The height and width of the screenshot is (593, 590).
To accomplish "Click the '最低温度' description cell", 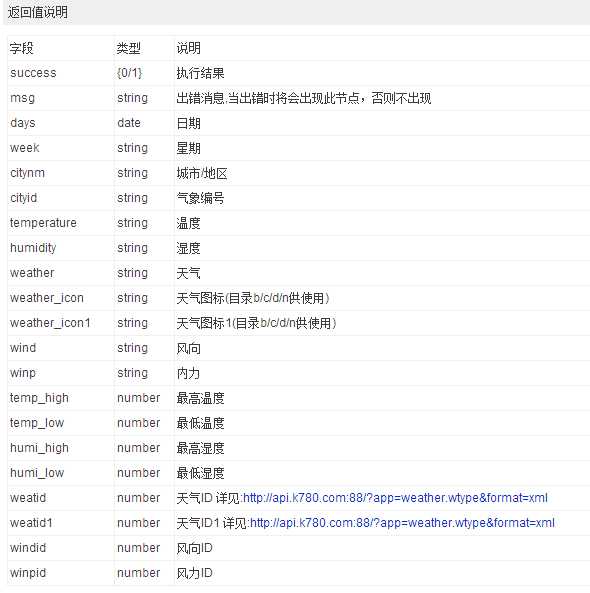I will 200,423.
